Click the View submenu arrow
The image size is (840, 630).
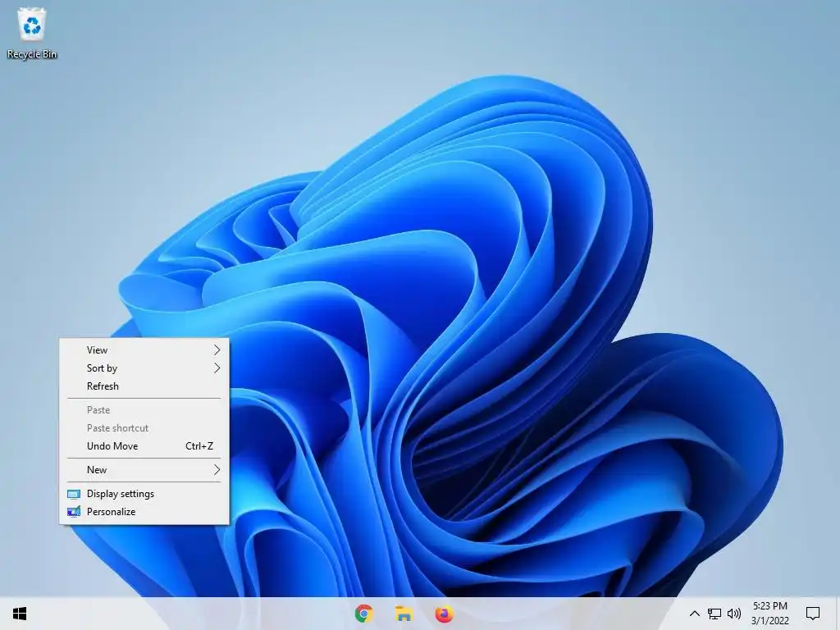tap(217, 349)
